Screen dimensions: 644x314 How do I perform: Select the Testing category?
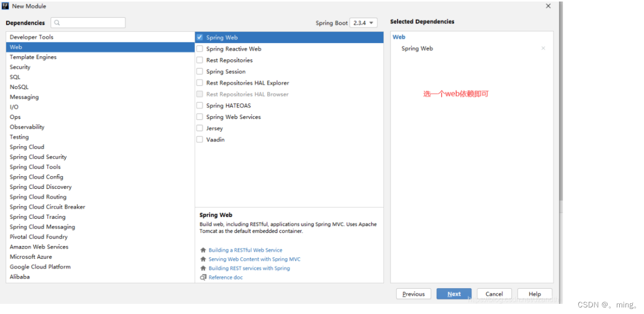pyautogui.click(x=100, y=137)
